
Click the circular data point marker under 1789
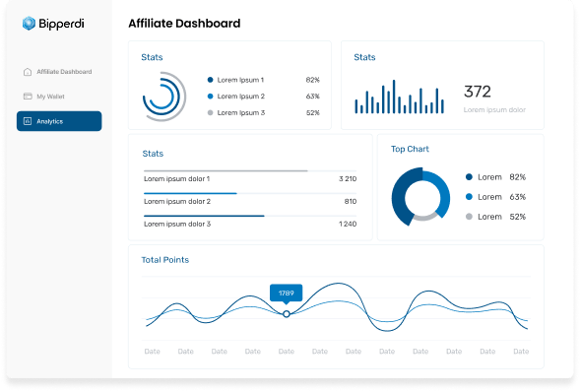pyautogui.click(x=287, y=314)
